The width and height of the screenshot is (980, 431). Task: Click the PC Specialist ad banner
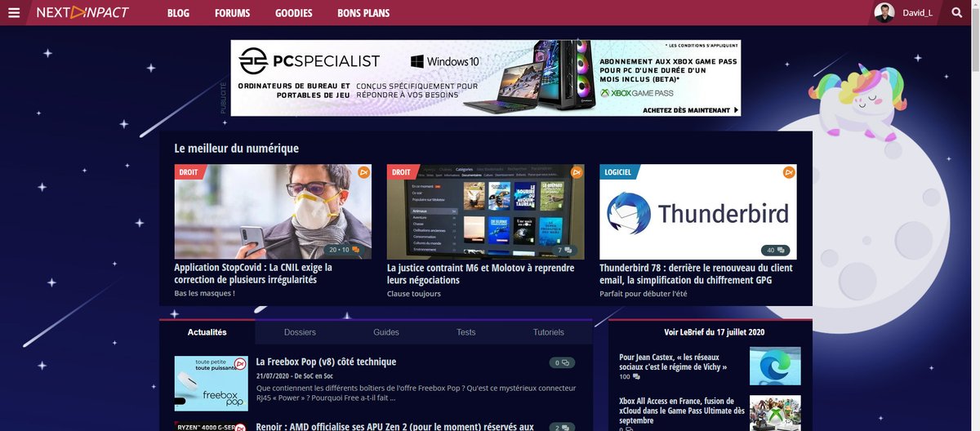coord(486,78)
